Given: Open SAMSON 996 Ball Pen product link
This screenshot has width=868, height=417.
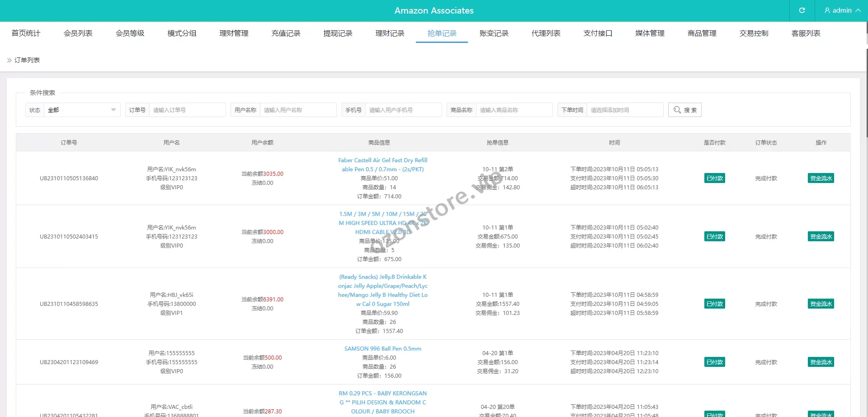Looking at the screenshot, I should (x=382, y=348).
